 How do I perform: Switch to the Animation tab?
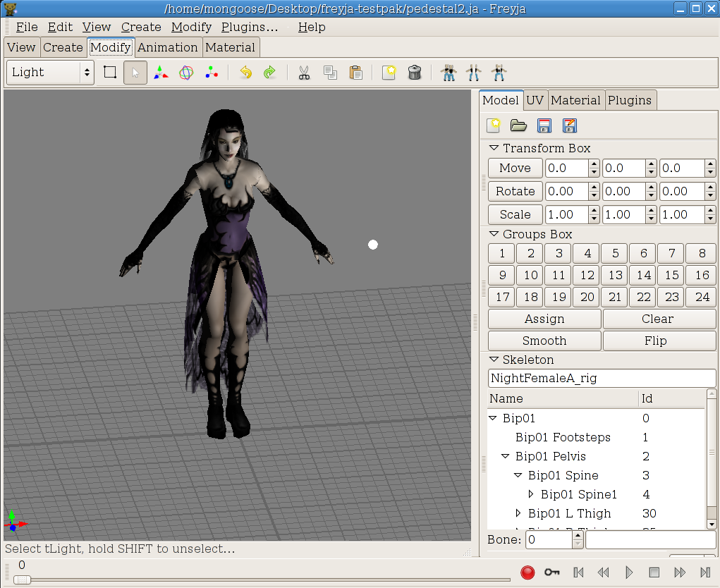168,47
